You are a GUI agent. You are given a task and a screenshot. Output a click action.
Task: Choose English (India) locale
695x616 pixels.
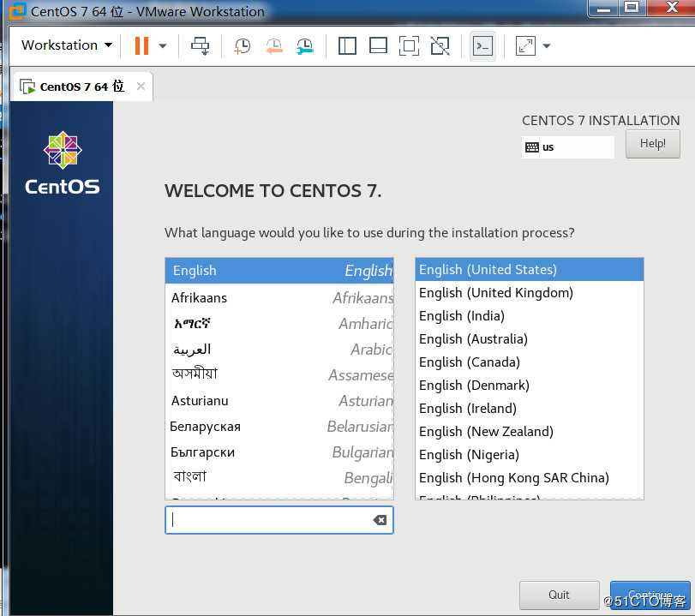pos(530,315)
